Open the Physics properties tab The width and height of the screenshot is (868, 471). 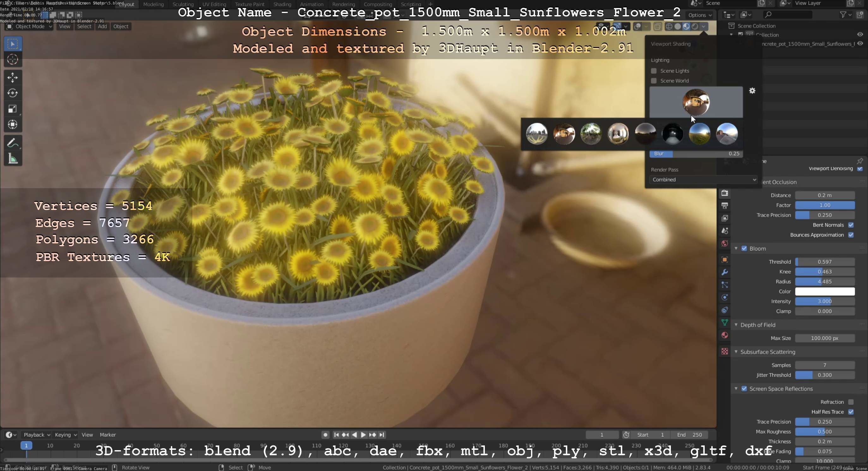point(725,298)
